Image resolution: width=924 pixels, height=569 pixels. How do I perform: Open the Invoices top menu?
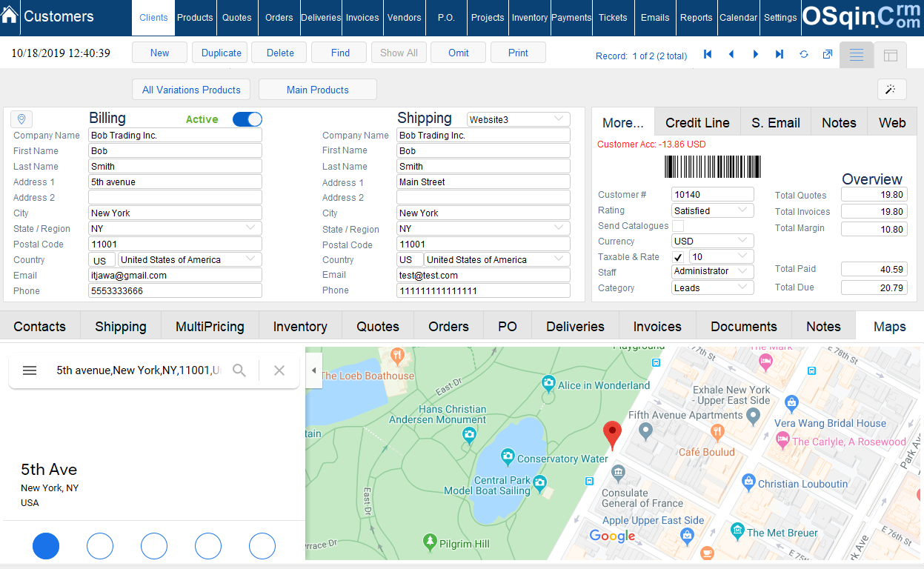362,18
